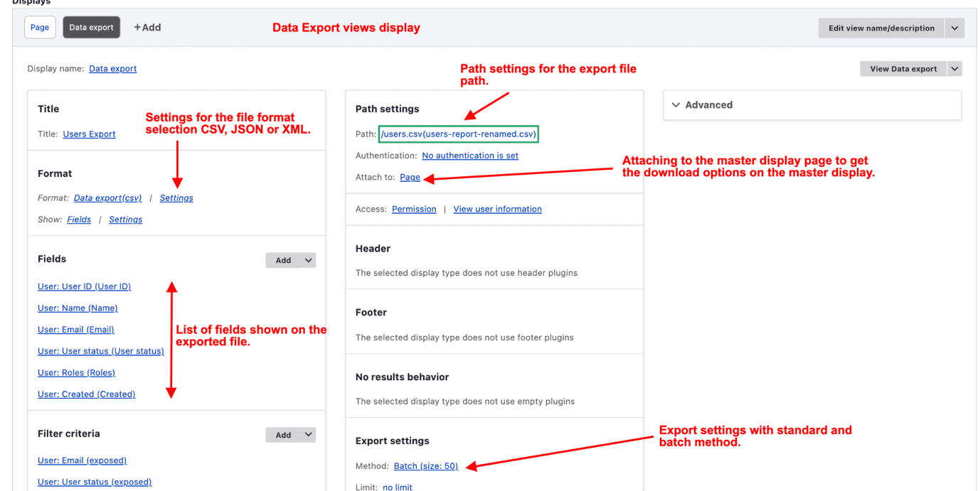The image size is (980, 491).
Task: Open format Settings link
Action: tap(176, 198)
